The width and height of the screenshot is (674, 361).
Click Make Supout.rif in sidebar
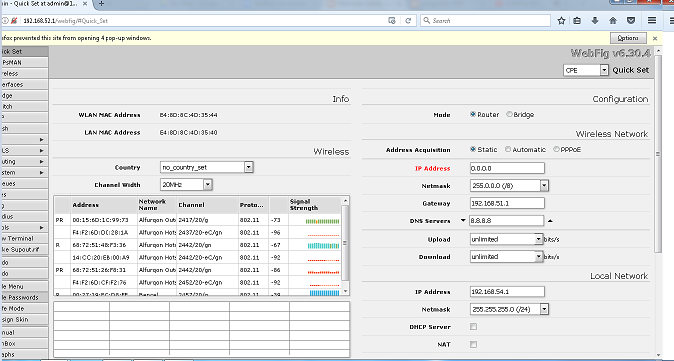(x=24, y=250)
